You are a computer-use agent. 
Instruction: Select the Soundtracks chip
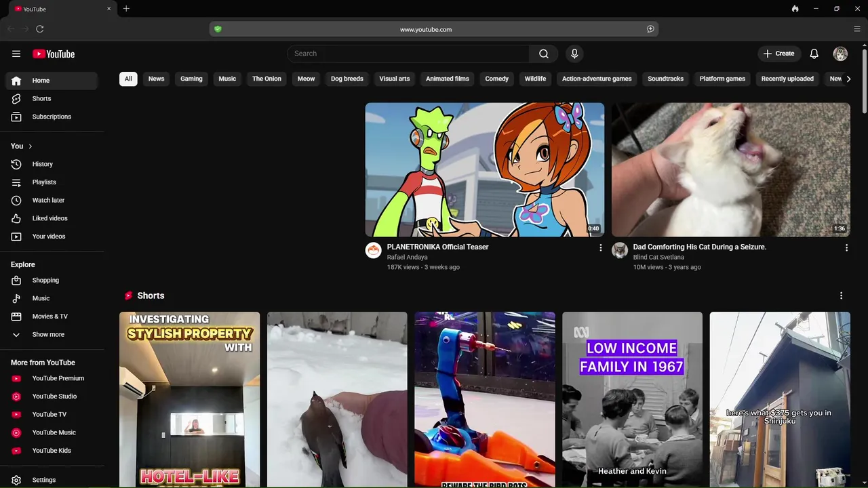665,79
